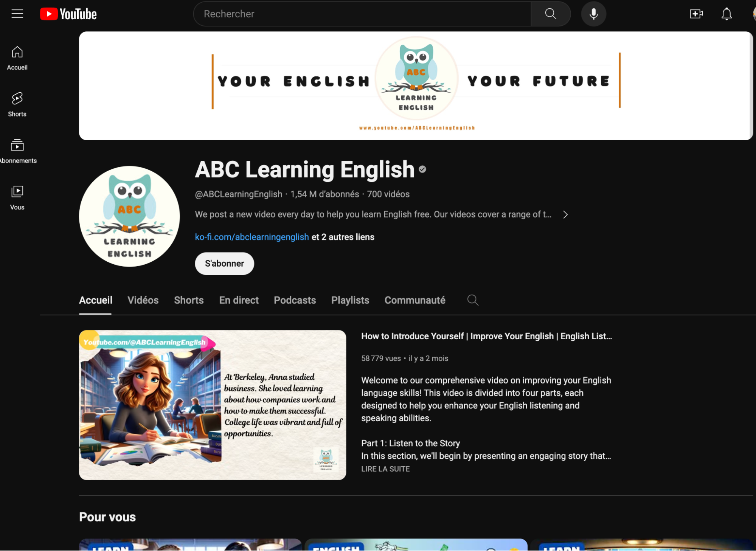This screenshot has width=756, height=551.
Task: Click the S'abonner button
Action: click(224, 264)
